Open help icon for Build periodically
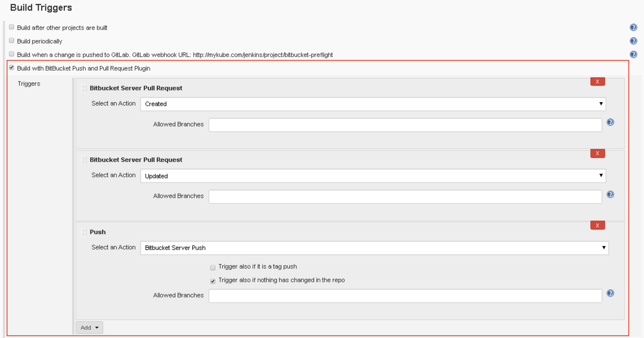The image size is (644, 338). (x=633, y=41)
